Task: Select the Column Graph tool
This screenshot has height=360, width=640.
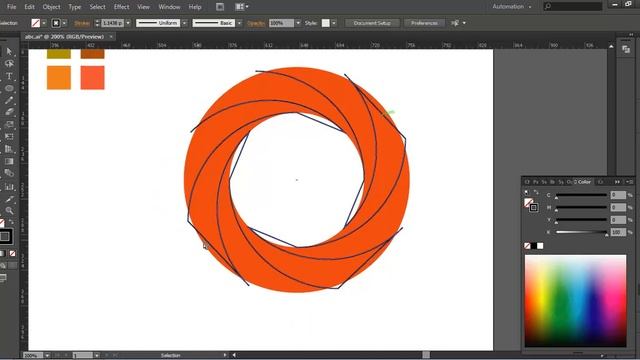Action: tap(9, 187)
